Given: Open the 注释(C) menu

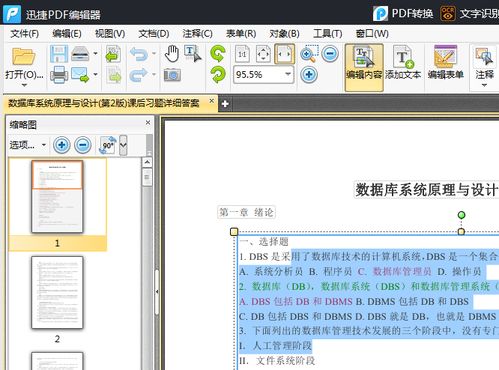Looking at the screenshot, I should [197, 33].
